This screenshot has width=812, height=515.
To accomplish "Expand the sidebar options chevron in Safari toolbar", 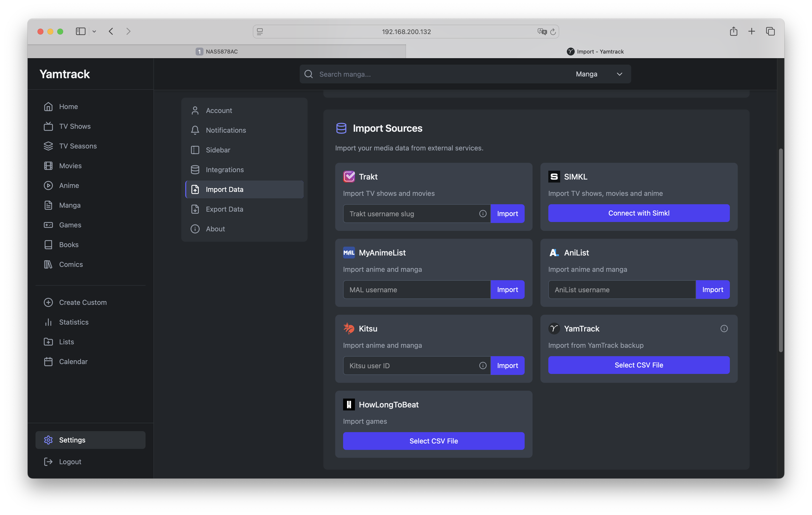I will [94, 31].
